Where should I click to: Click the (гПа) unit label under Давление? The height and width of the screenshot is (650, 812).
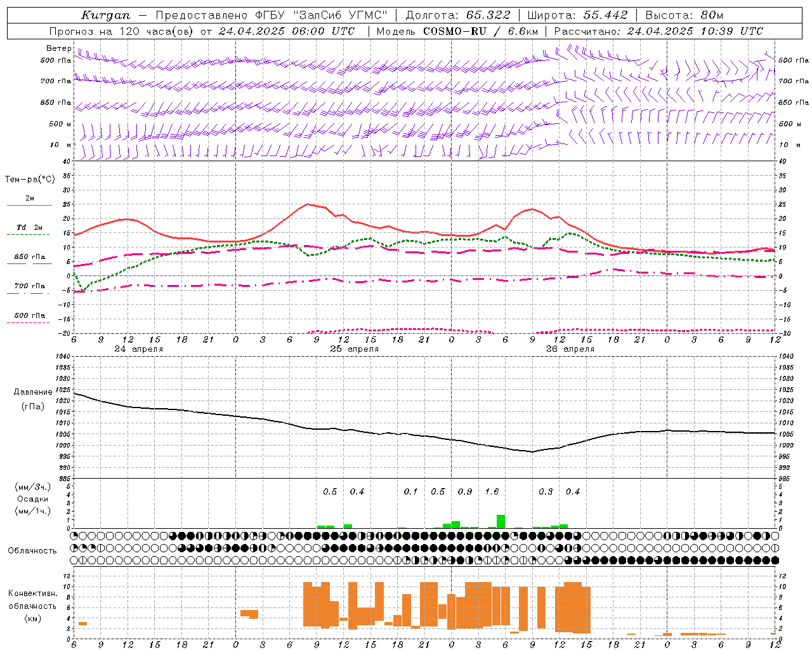click(x=33, y=407)
